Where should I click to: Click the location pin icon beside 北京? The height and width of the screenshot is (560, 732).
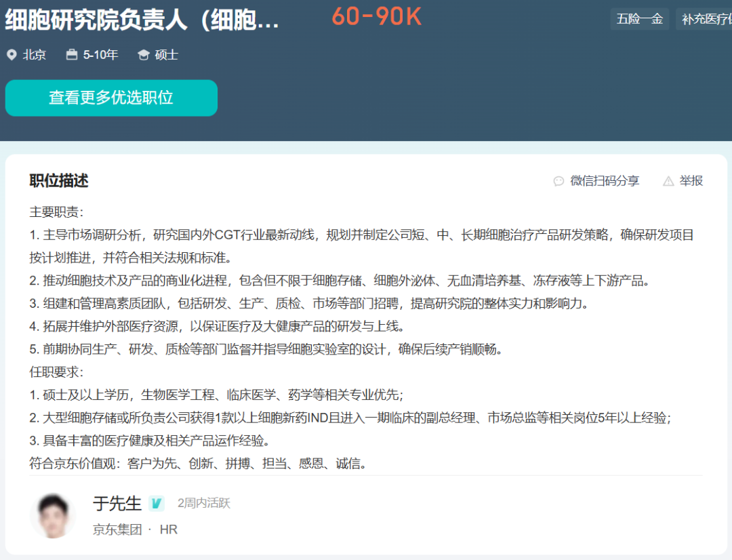tap(12, 55)
